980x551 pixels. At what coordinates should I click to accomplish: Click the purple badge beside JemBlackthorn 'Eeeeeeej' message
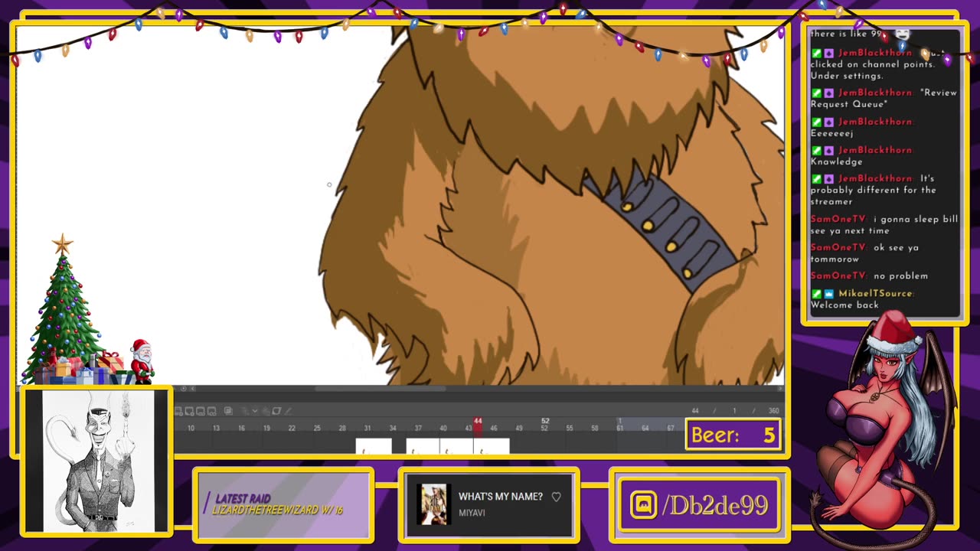(829, 122)
